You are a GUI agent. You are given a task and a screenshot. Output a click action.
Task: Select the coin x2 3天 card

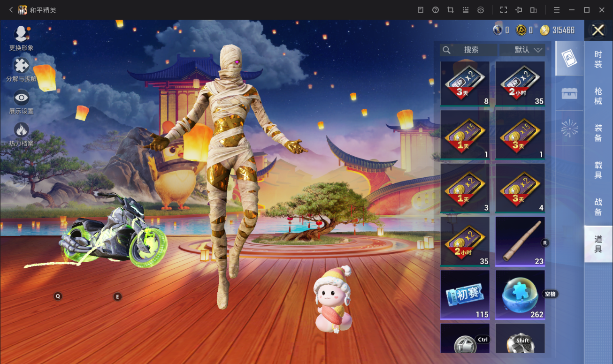coord(520,188)
